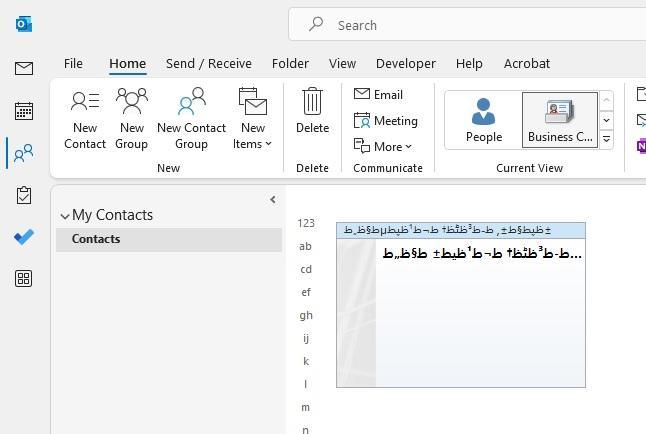This screenshot has width=646, height=434.
Task: Create a New Contact
Action: pyautogui.click(x=85, y=120)
